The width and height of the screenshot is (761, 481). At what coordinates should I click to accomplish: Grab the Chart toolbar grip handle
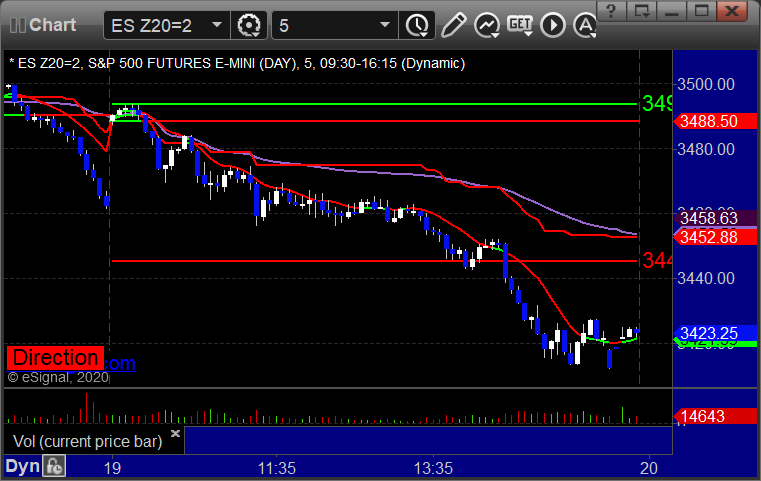click(x=17, y=25)
